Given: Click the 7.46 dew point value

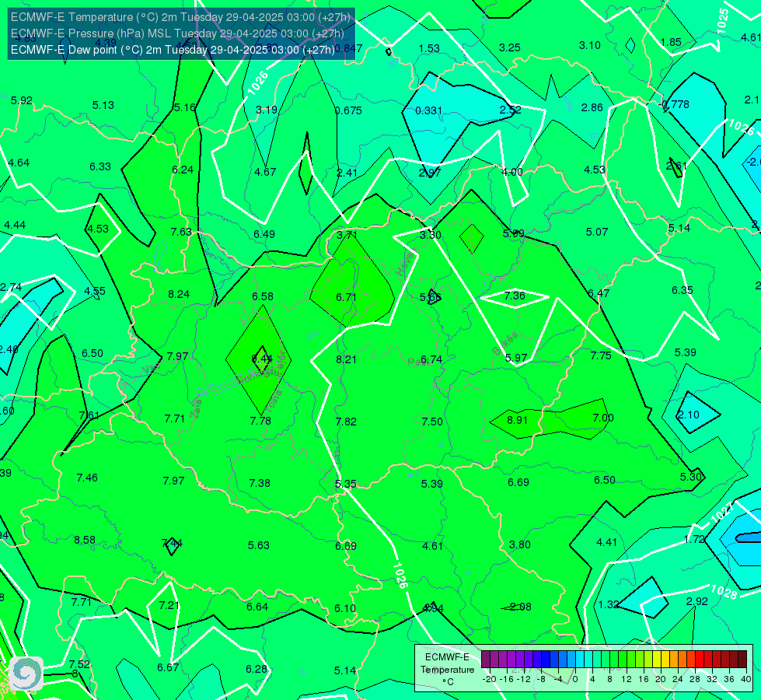Looking at the screenshot, I should pyautogui.click(x=87, y=478).
